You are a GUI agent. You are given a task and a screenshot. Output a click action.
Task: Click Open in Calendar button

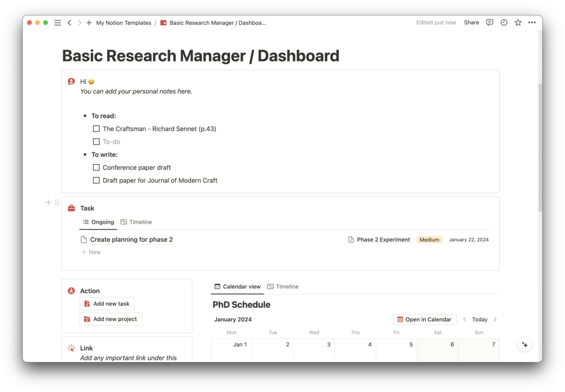424,319
